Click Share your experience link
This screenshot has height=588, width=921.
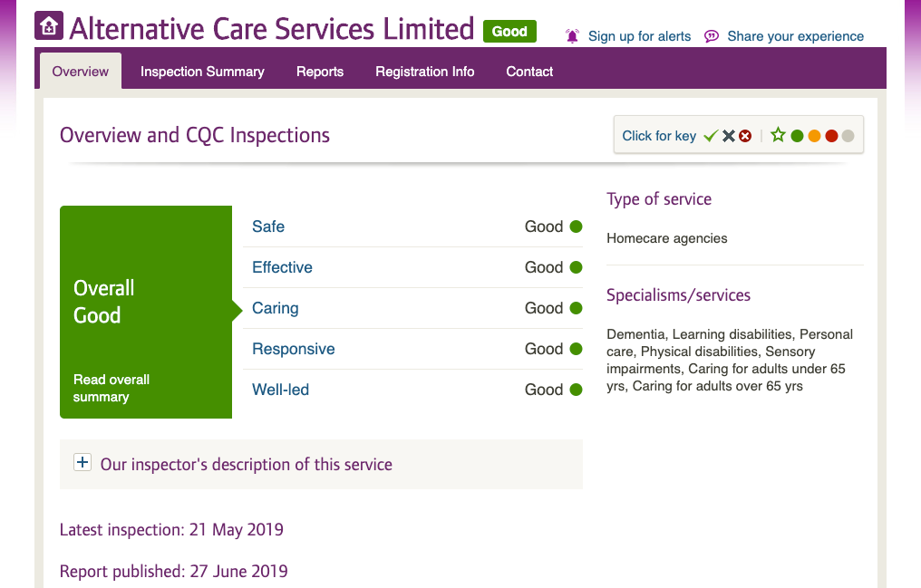point(795,36)
